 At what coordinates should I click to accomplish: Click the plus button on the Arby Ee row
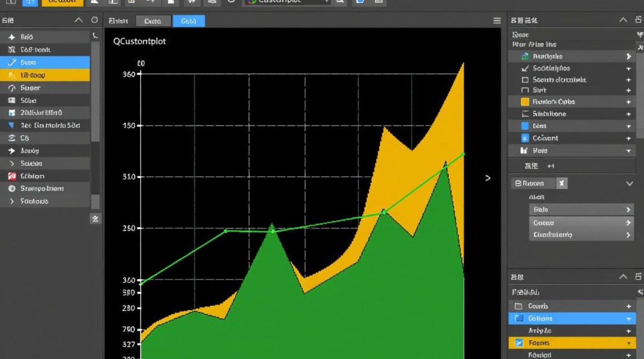point(629,331)
